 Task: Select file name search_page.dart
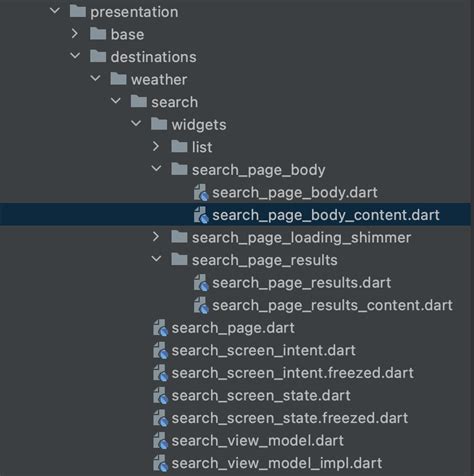pyautogui.click(x=233, y=328)
